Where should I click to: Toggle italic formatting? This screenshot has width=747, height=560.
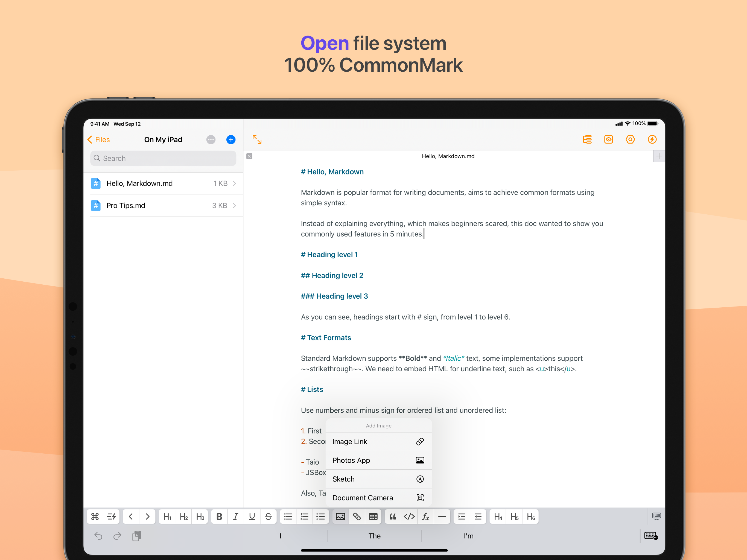(235, 517)
